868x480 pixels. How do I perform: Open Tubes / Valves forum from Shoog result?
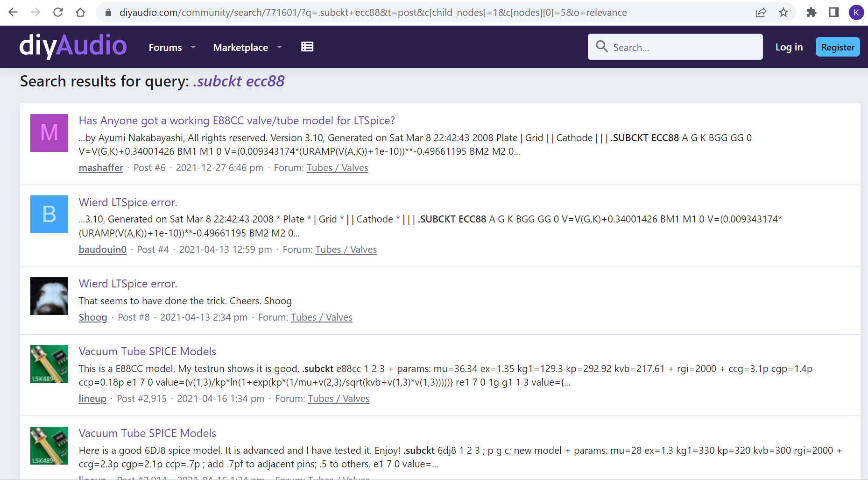[x=322, y=317]
